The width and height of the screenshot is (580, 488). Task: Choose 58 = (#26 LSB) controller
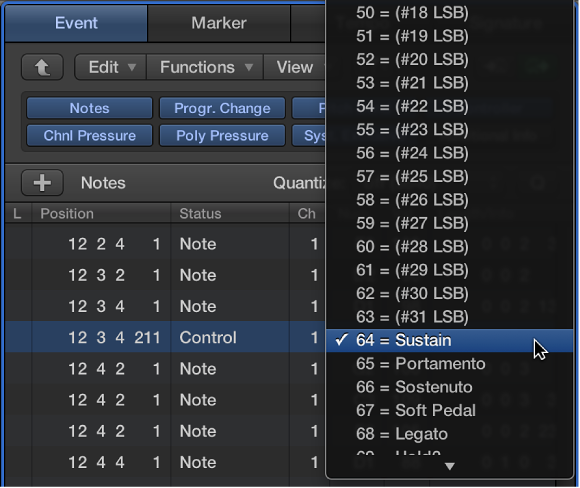point(449,200)
